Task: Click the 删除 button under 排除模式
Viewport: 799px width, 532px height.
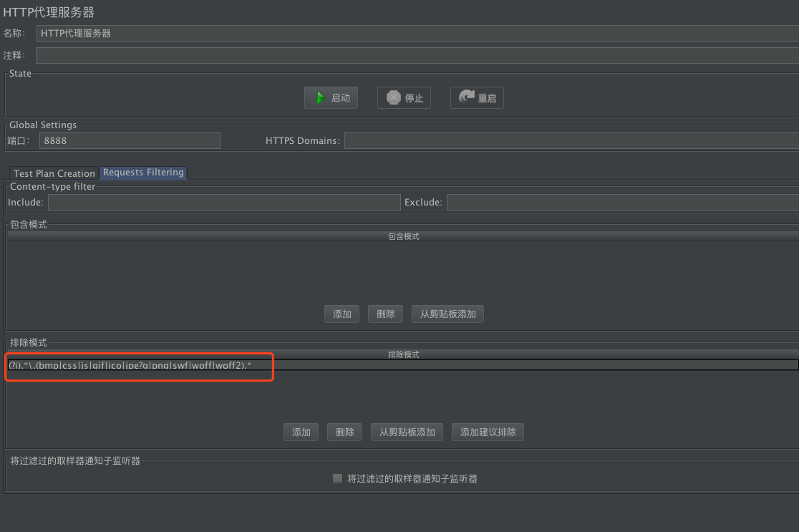Action: [345, 432]
